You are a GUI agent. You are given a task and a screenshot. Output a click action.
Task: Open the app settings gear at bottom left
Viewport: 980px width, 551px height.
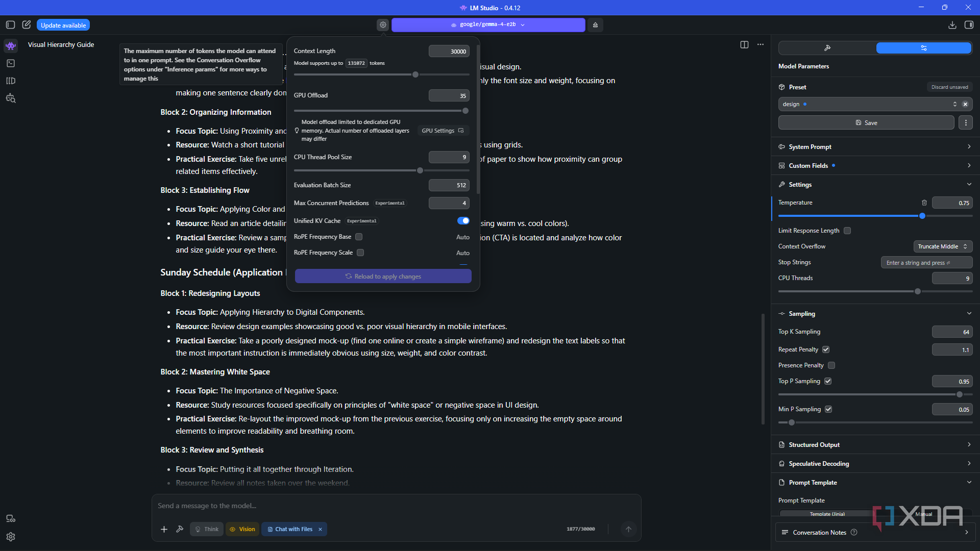(11, 537)
